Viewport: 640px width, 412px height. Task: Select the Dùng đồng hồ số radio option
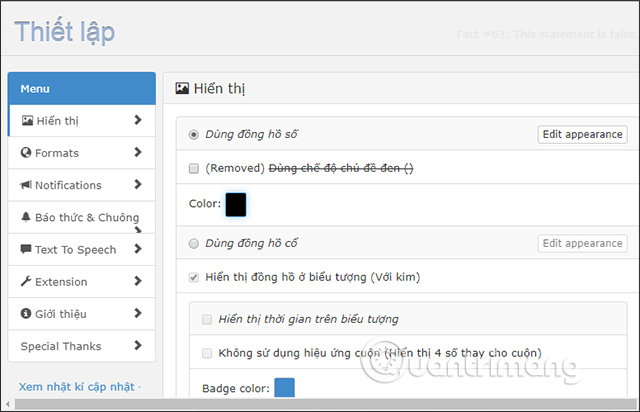click(x=194, y=134)
